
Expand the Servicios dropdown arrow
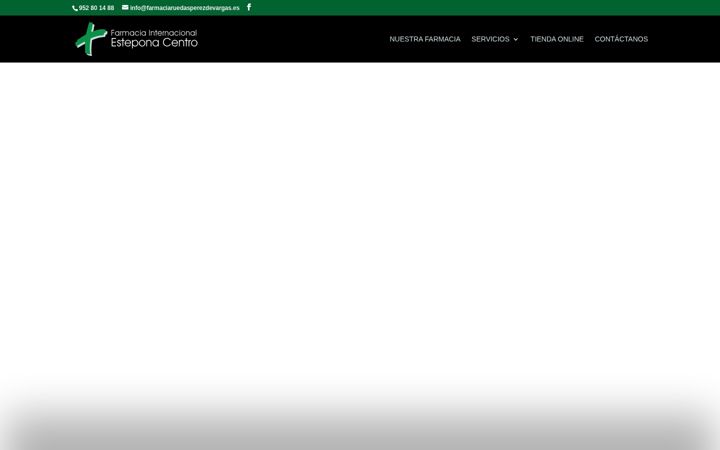(516, 39)
